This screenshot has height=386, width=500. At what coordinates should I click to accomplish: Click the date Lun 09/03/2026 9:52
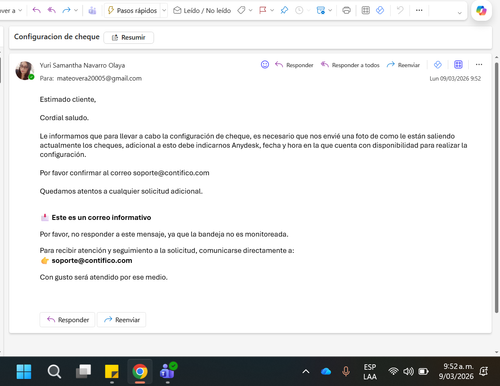tap(455, 79)
